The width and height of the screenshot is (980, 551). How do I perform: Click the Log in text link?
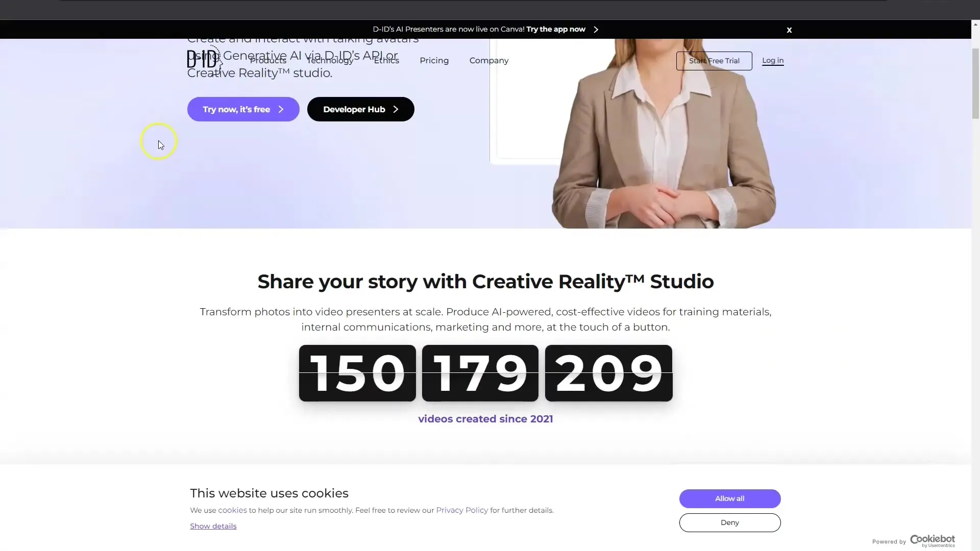pyautogui.click(x=773, y=60)
